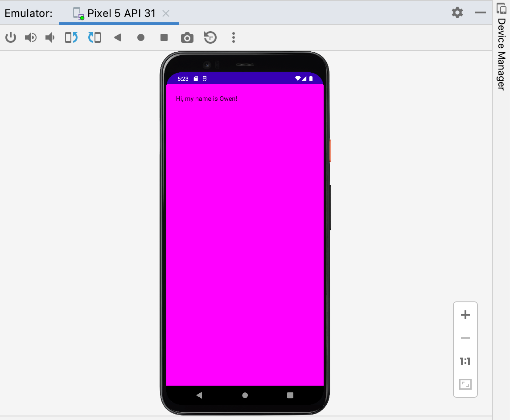Close the Pixel 5 API 31 tab
This screenshot has height=420, width=510.
point(166,14)
